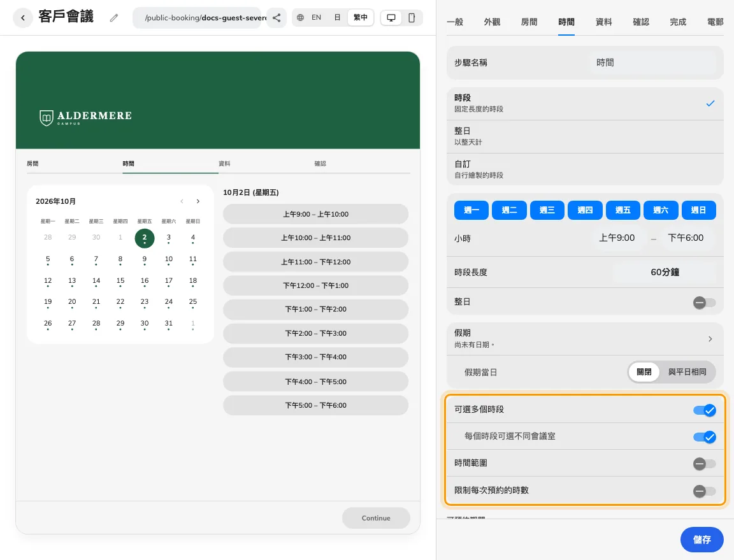Set 假期當日 to 與平日相同
The image size is (734, 560).
tap(687, 372)
